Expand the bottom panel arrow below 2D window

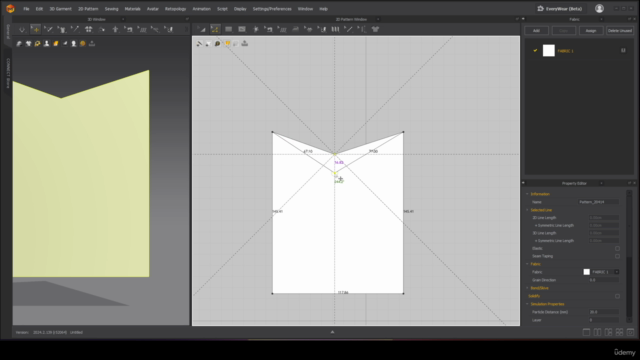pos(332,332)
